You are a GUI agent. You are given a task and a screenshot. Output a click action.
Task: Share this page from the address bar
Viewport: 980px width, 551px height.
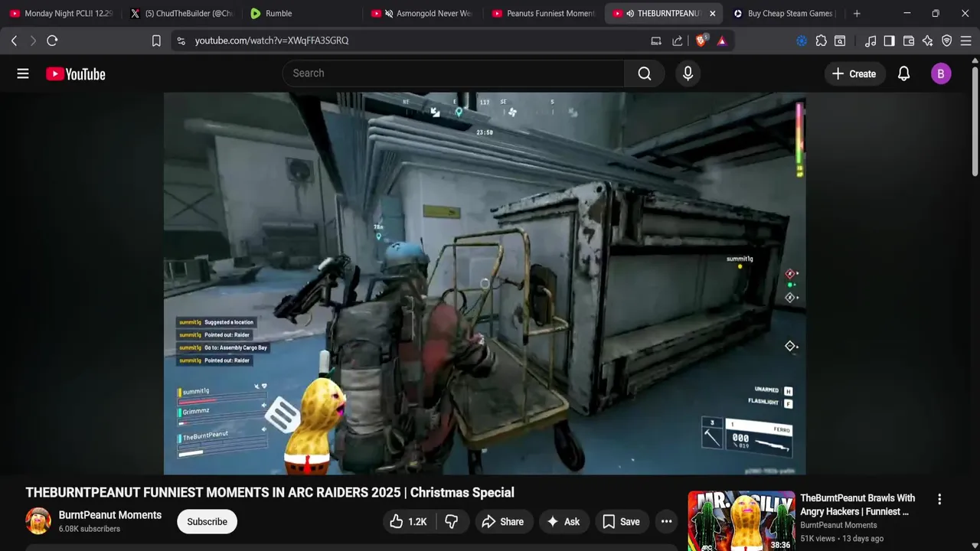coord(678,41)
